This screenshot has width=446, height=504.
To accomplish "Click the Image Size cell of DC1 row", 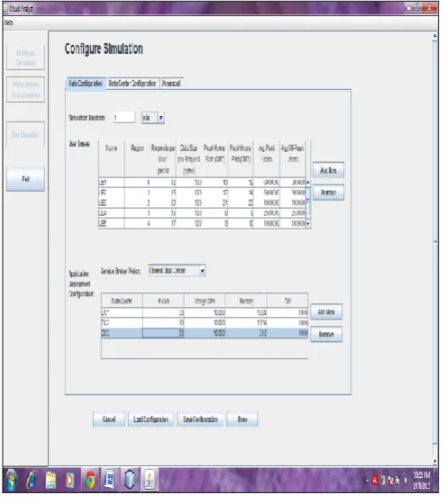I will [205, 312].
